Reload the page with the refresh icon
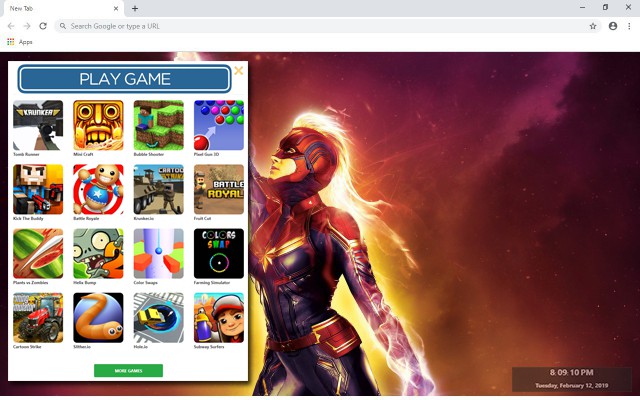 43,26
